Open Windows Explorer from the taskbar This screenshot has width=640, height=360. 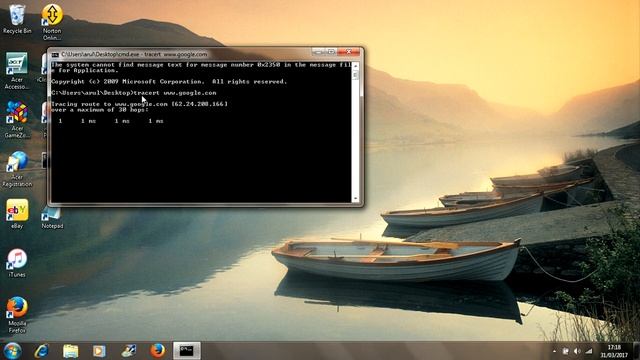[x=71, y=351]
